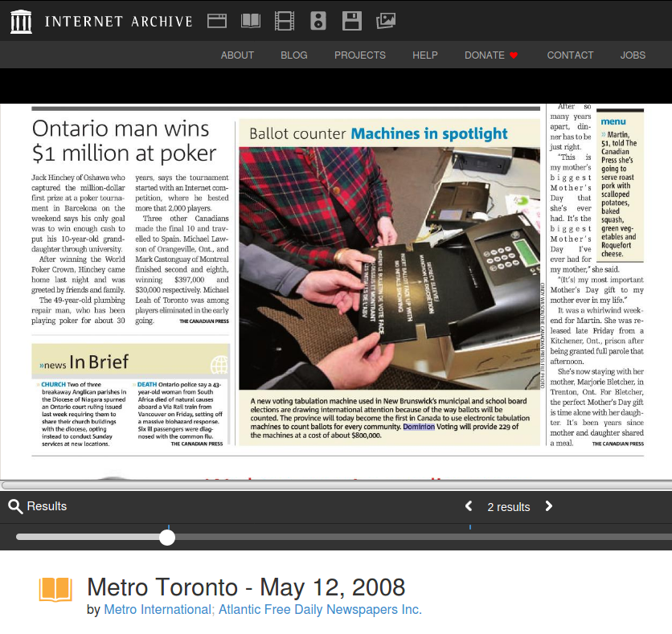Click the 'menu' sidebar heading
The image size is (672, 634).
pyautogui.click(x=613, y=121)
